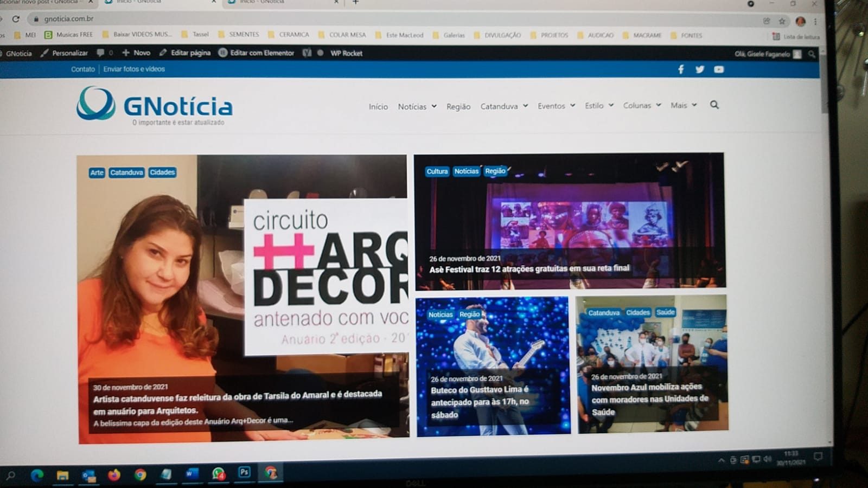Open Lista de leitura reading list
The height and width of the screenshot is (488, 868).
(x=796, y=36)
